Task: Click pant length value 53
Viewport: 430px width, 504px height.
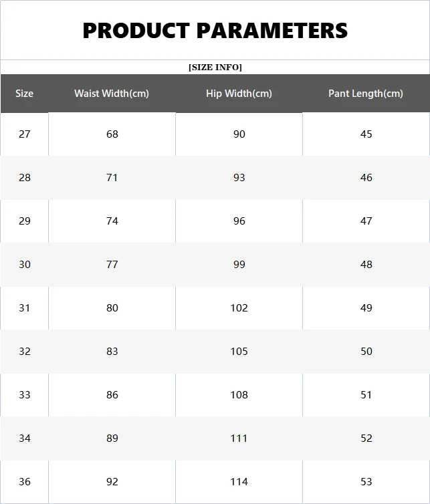Action: [366, 481]
